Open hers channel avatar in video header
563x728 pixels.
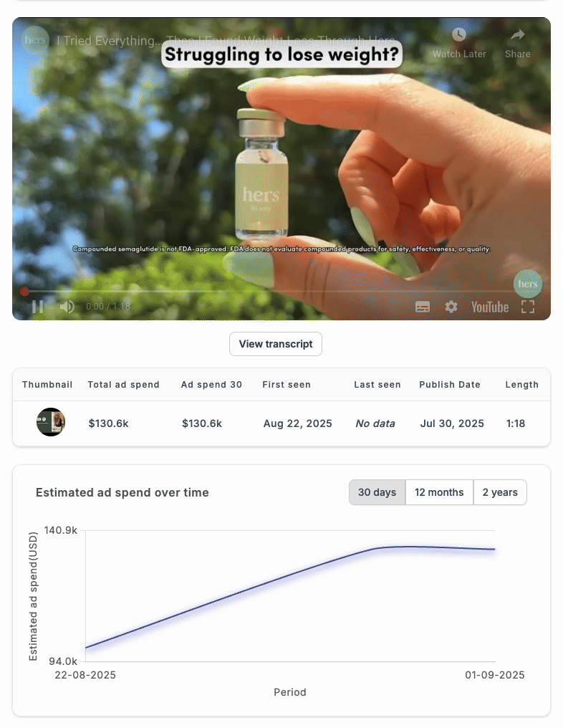[35, 40]
